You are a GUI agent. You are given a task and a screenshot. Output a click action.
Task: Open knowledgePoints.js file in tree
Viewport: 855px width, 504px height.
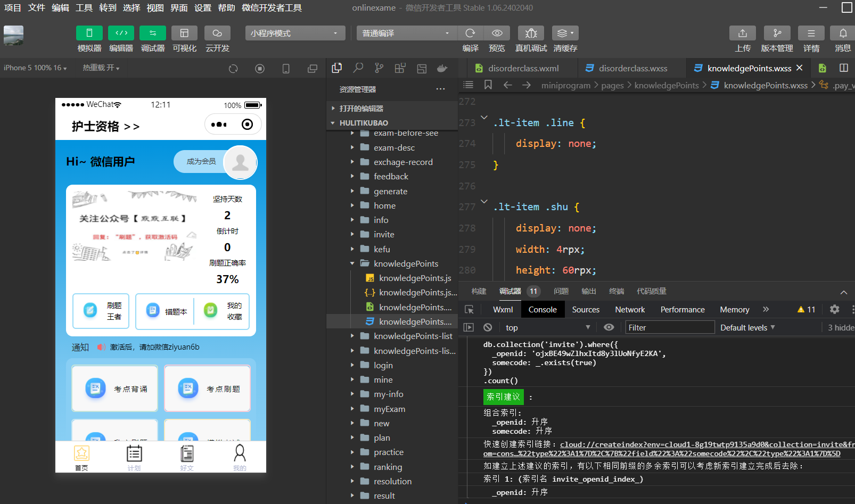(x=415, y=278)
